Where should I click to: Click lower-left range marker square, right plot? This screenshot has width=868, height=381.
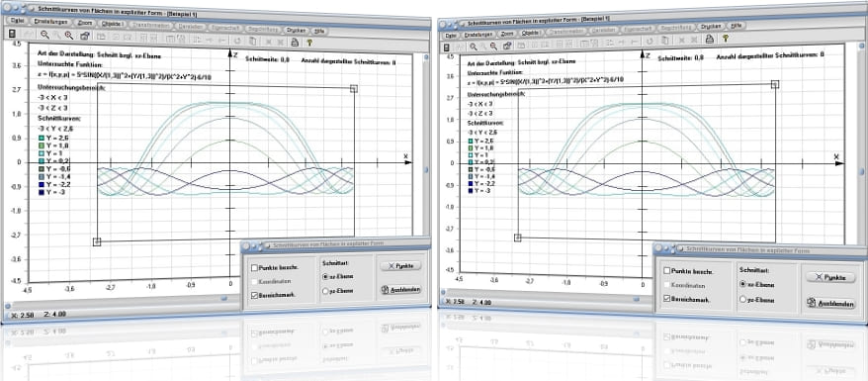coord(518,238)
